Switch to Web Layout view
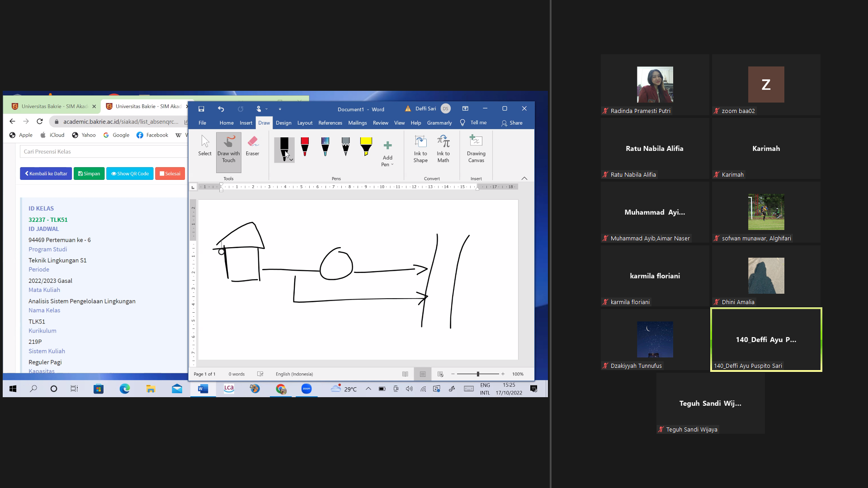The height and width of the screenshot is (488, 868). point(440,374)
